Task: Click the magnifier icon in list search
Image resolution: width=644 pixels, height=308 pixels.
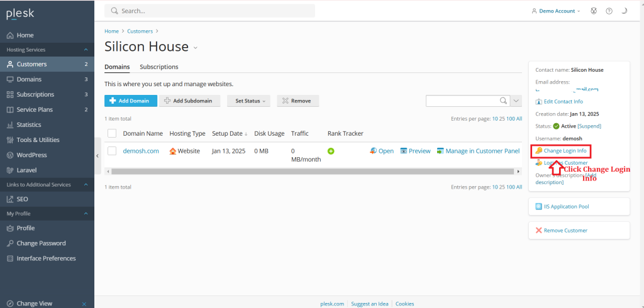Action: [503, 101]
